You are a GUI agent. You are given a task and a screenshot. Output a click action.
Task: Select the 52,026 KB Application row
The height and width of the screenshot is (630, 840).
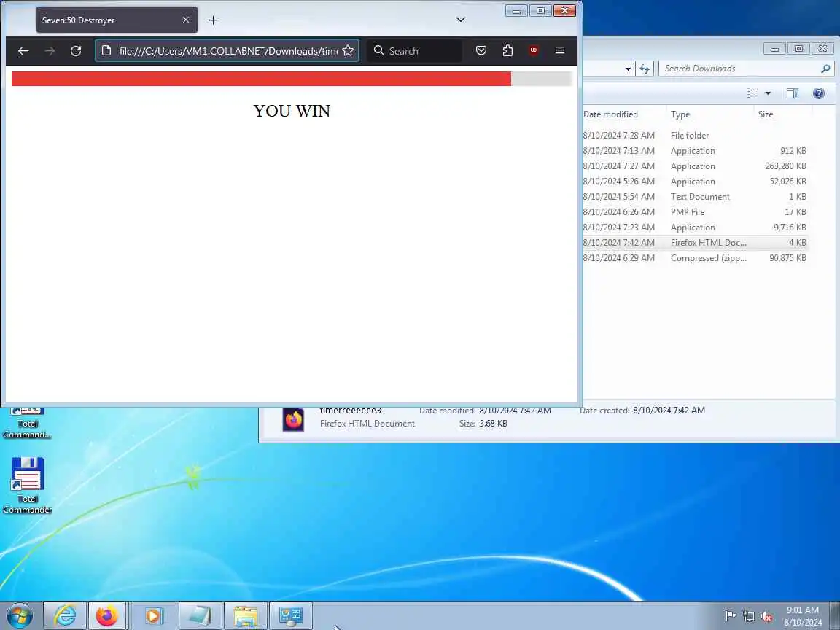[x=696, y=182]
